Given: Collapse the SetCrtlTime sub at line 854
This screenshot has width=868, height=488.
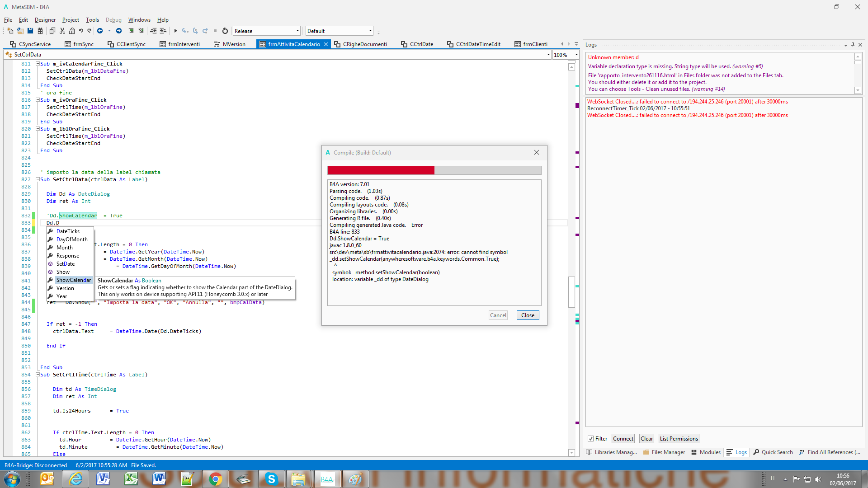Looking at the screenshot, I should 38,375.
